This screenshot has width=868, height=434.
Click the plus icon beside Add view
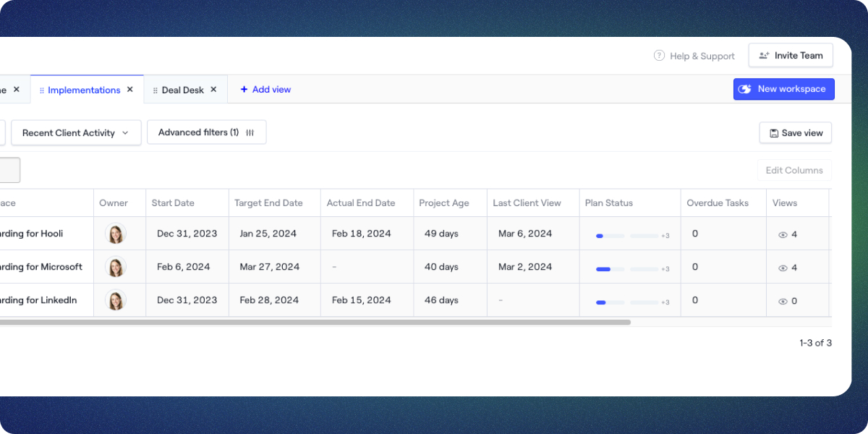[x=244, y=90]
